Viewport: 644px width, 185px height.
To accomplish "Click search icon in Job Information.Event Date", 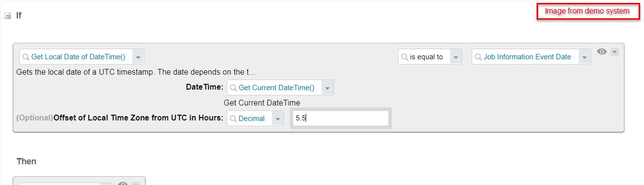I will pyautogui.click(x=478, y=57).
